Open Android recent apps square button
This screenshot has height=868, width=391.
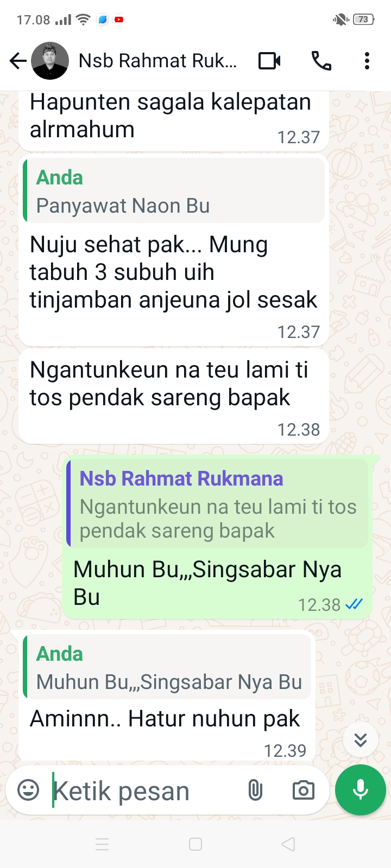click(195, 844)
